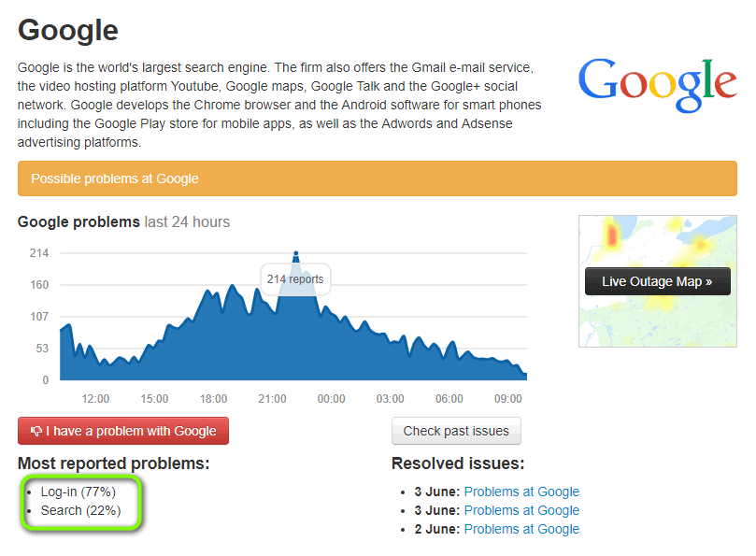Click the 53 value on the vertical axis

point(42,349)
